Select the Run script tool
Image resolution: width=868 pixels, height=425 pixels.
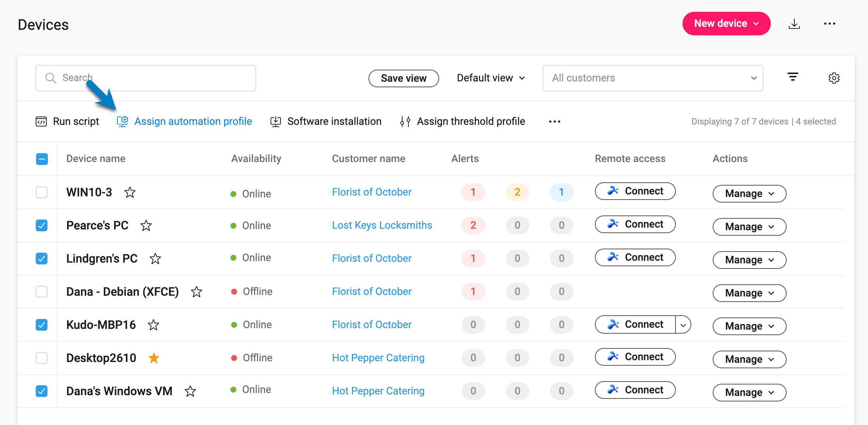(x=75, y=121)
